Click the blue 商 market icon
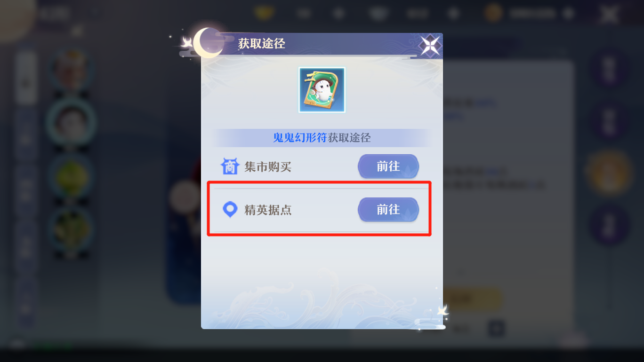The height and width of the screenshot is (362, 644). [x=230, y=166]
